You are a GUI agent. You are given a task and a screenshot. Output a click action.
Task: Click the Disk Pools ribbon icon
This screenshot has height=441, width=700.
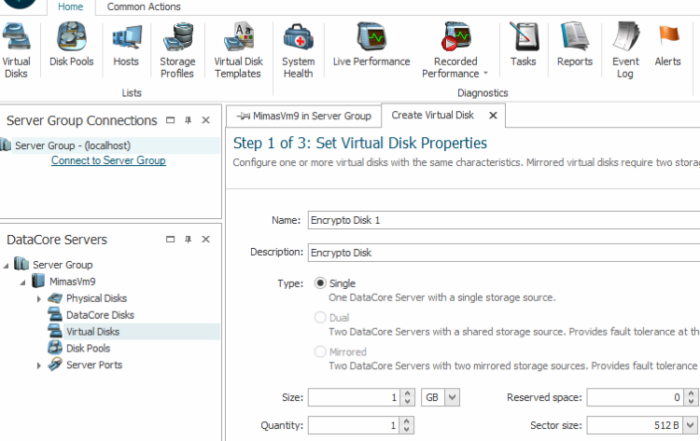(x=71, y=49)
